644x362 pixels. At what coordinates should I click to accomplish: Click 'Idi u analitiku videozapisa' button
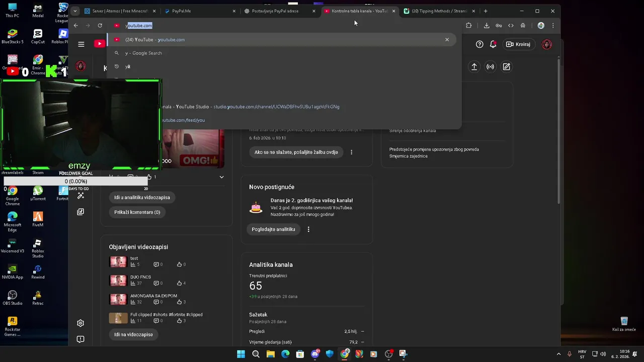142,197
